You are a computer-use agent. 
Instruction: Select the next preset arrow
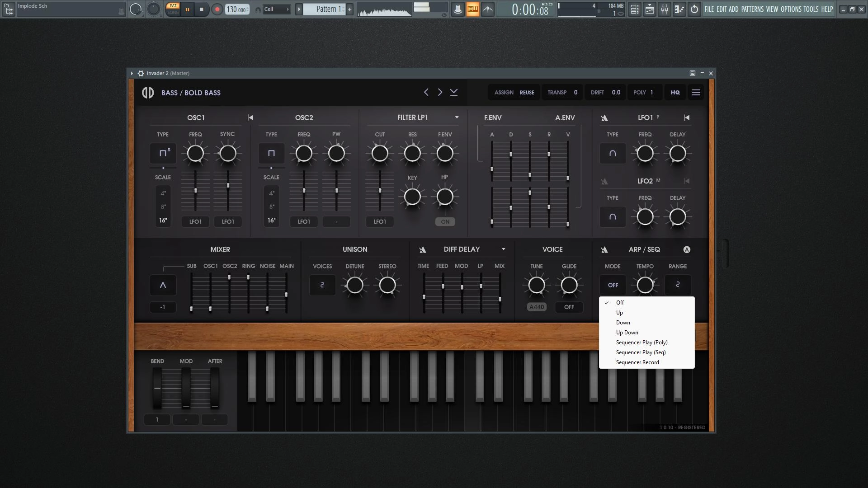(440, 92)
